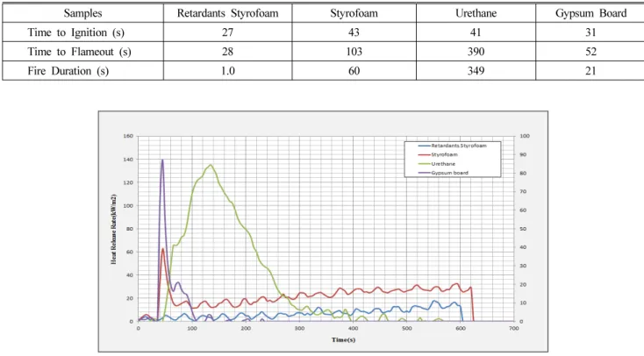Image resolution: width=644 pixels, height=356 pixels.
Task: Select the 600 tick on time axis
Action: coord(460,329)
